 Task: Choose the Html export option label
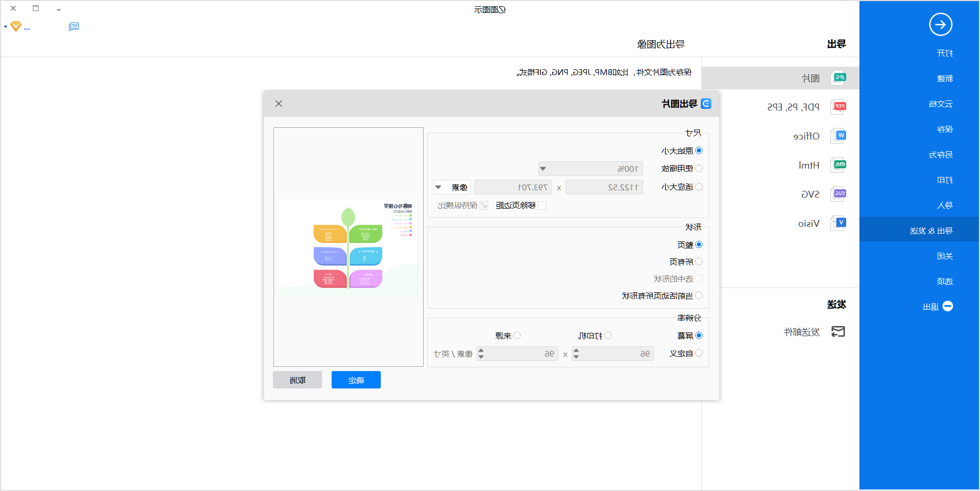(x=809, y=165)
